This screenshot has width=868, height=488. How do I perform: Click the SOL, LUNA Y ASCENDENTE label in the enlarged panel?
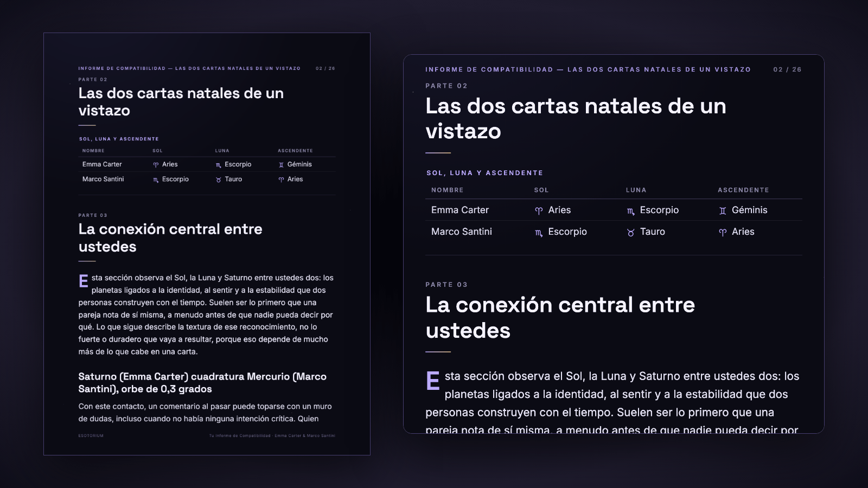pos(484,173)
